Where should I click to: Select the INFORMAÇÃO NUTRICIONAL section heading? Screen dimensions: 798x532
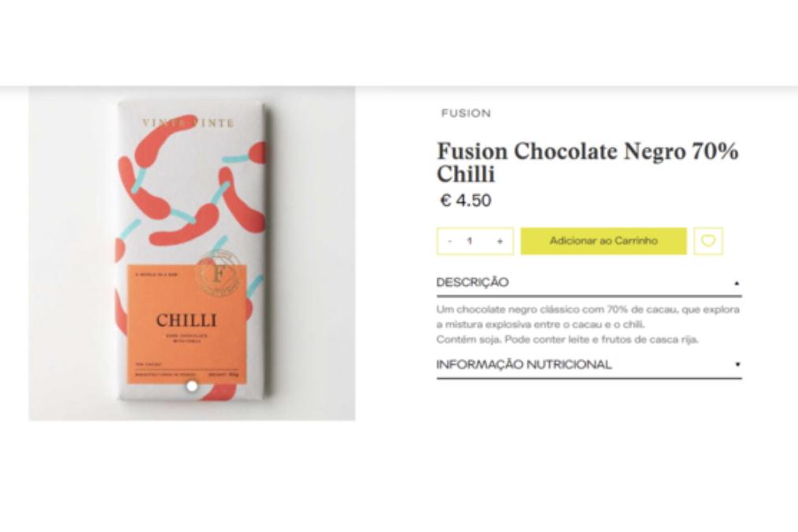point(523,365)
